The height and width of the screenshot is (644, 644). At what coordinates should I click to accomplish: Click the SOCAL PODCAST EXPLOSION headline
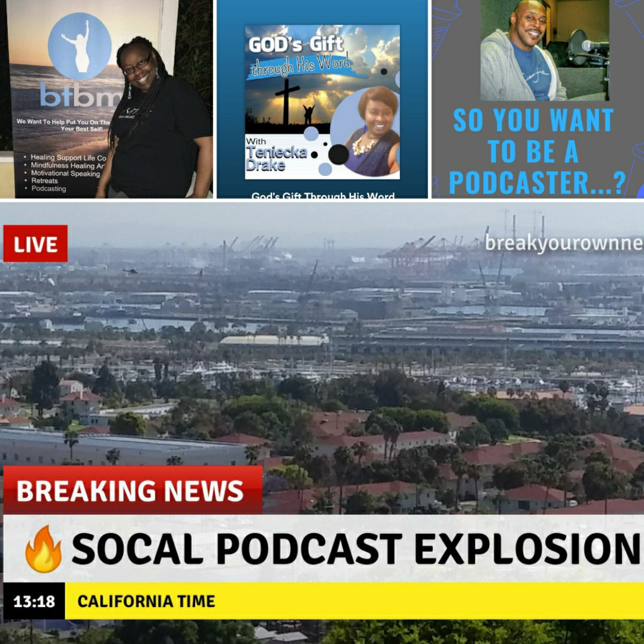pos(357,548)
